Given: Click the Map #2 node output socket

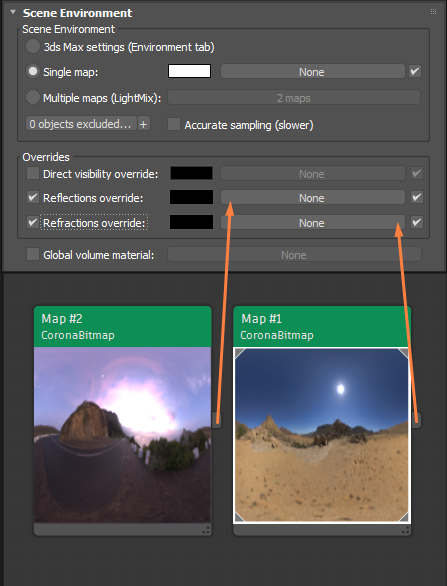Looking at the screenshot, I should pos(217,420).
